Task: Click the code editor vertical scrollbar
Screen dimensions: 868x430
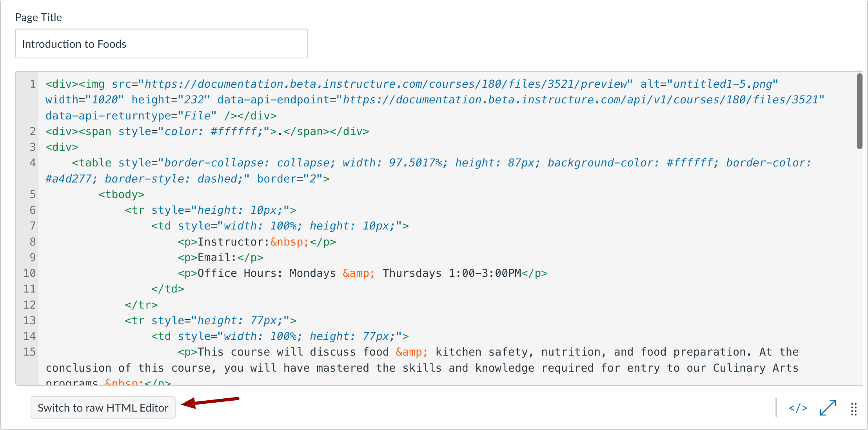Action: tap(859, 111)
